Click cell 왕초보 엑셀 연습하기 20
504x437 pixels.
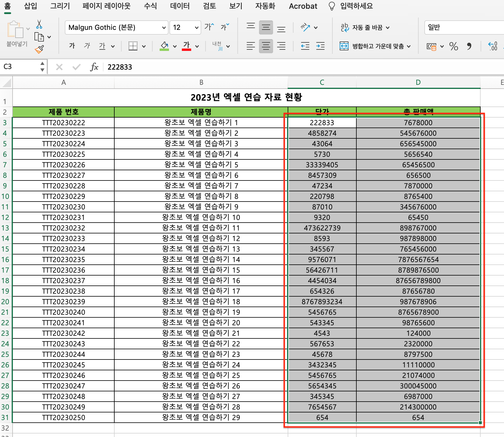pyautogui.click(x=201, y=323)
